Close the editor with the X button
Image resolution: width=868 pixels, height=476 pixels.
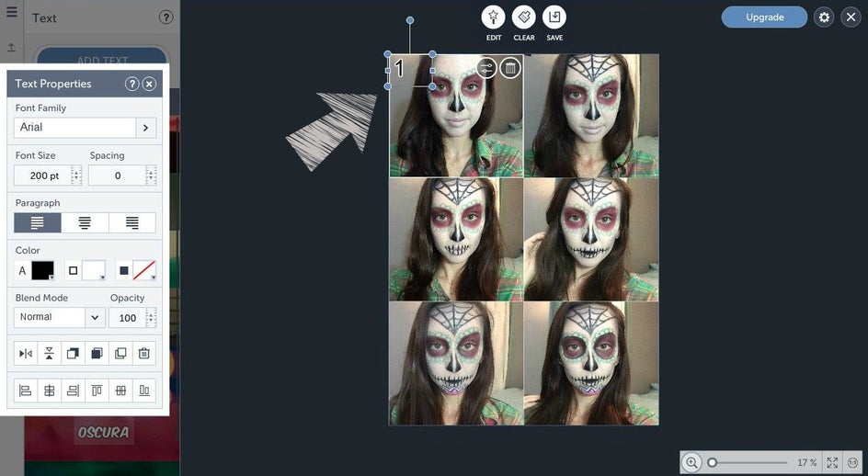coord(851,17)
